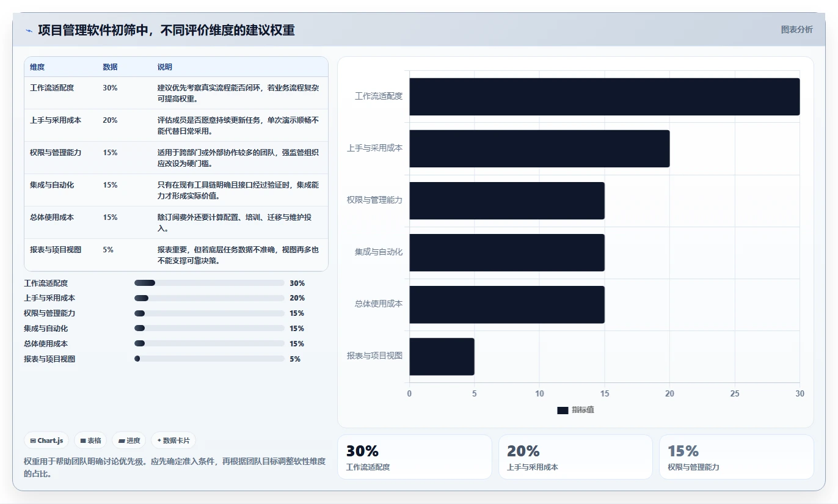The height and width of the screenshot is (504, 838).
Task: Click the description starting 评估成员是否愿意
Action: point(238,125)
